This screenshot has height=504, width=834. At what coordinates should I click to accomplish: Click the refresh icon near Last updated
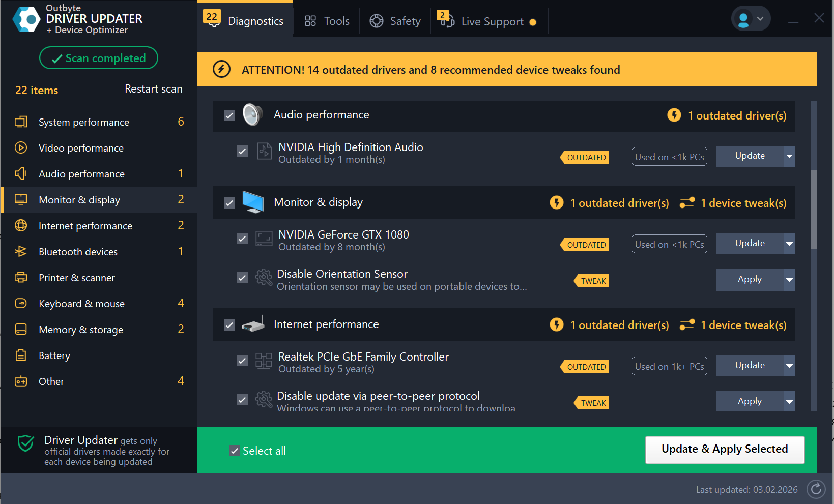tap(816, 489)
